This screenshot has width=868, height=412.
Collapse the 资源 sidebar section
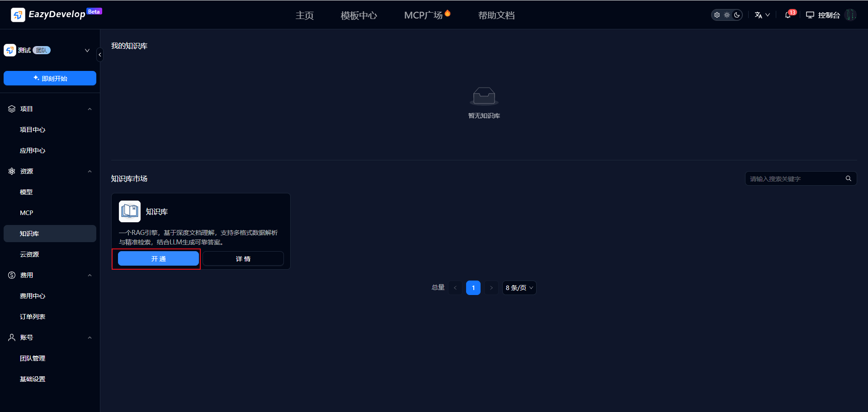(x=90, y=171)
